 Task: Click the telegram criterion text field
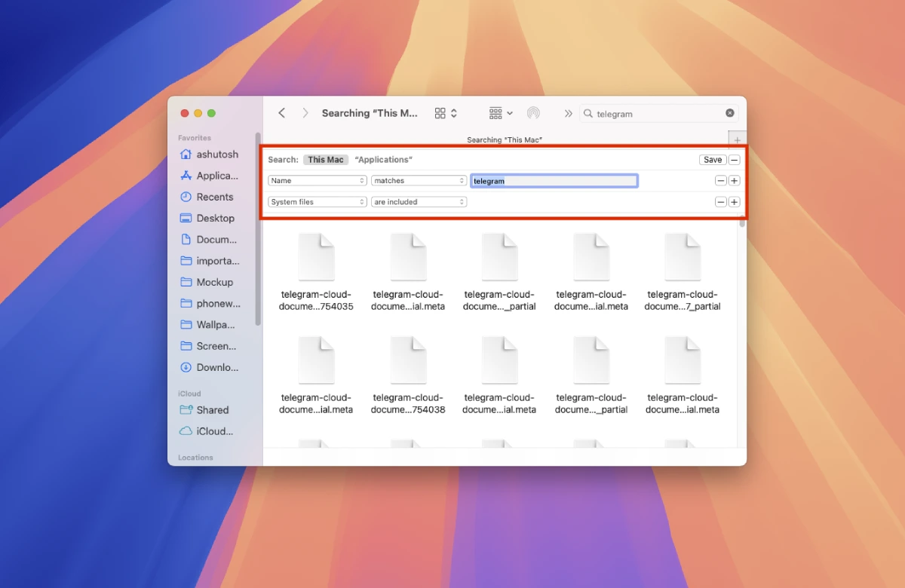click(x=554, y=181)
